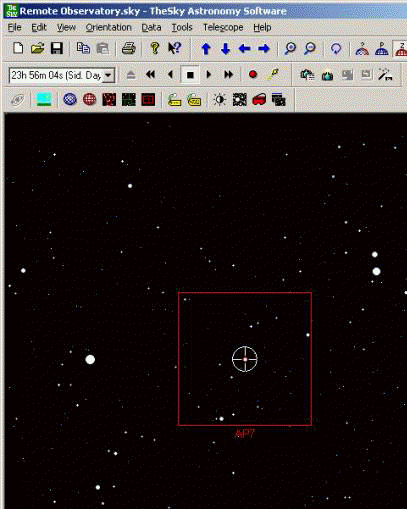Open the Edit menu

(x=39, y=27)
